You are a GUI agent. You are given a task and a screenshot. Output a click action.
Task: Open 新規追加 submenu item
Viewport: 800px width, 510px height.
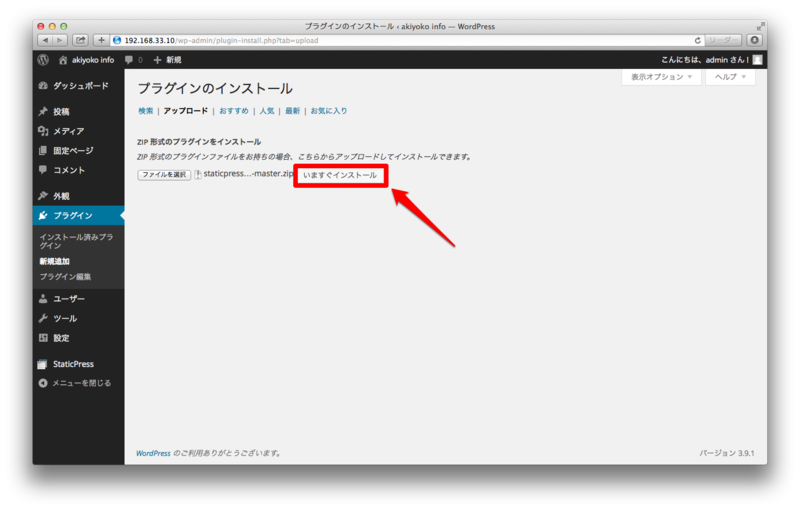tap(55, 261)
